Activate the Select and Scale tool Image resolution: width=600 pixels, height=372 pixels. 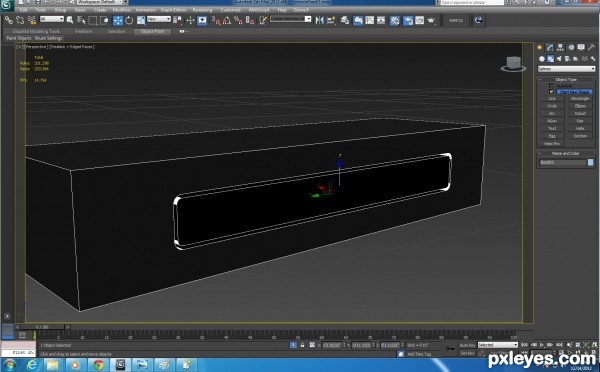[x=141, y=20]
